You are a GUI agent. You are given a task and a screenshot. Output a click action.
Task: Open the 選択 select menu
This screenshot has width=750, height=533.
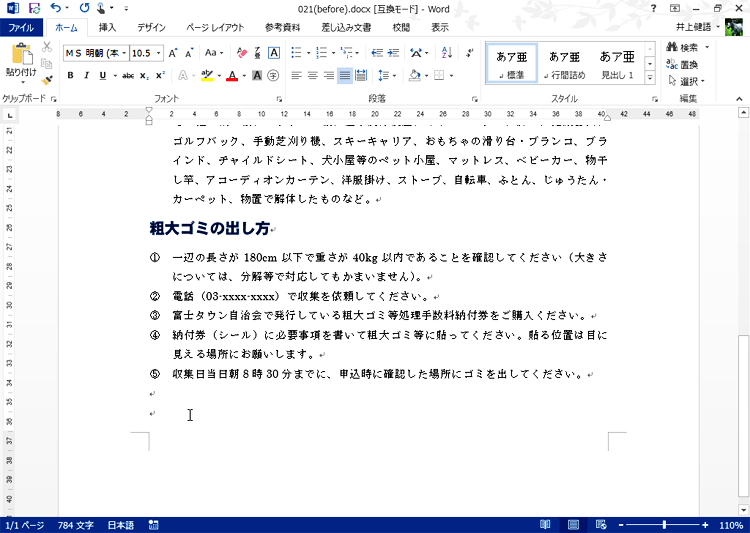pyautogui.click(x=687, y=81)
